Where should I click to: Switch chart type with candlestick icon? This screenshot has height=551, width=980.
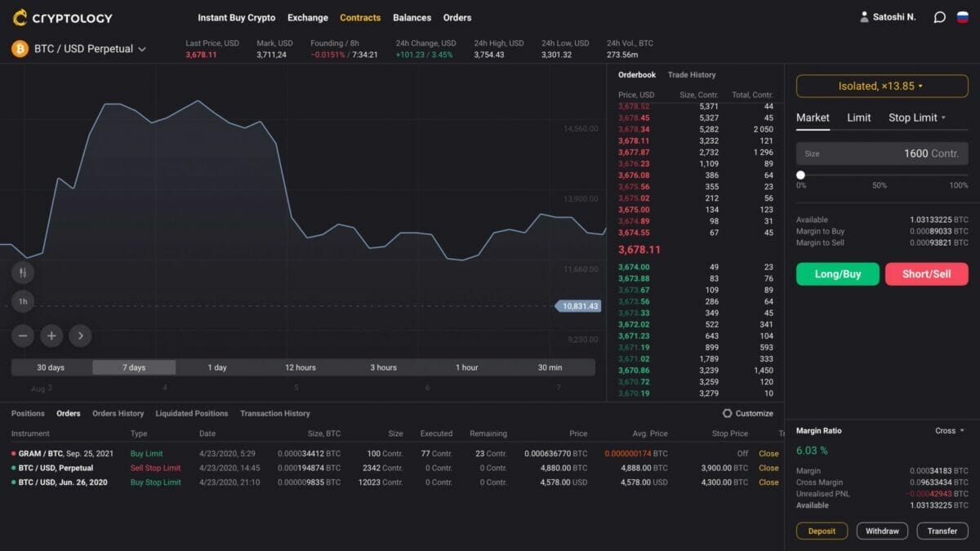point(23,273)
